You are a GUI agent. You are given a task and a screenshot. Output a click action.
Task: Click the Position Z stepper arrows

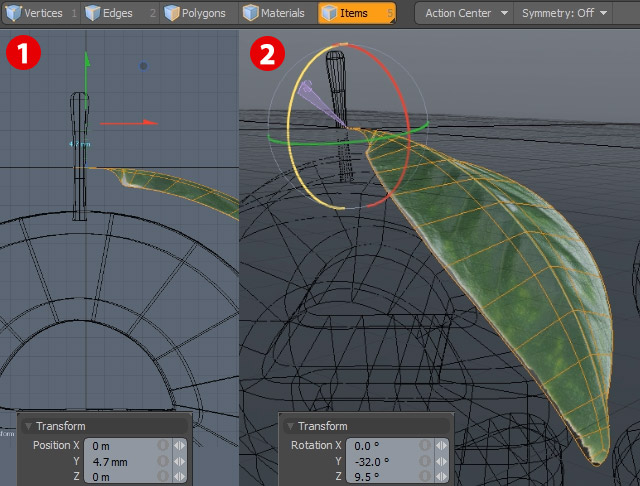tap(179, 476)
